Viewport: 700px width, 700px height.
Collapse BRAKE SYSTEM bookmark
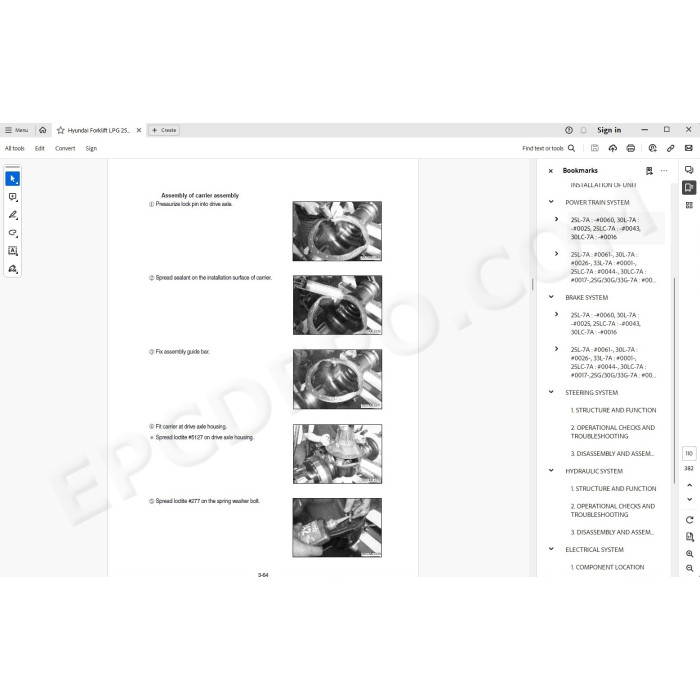click(551, 297)
